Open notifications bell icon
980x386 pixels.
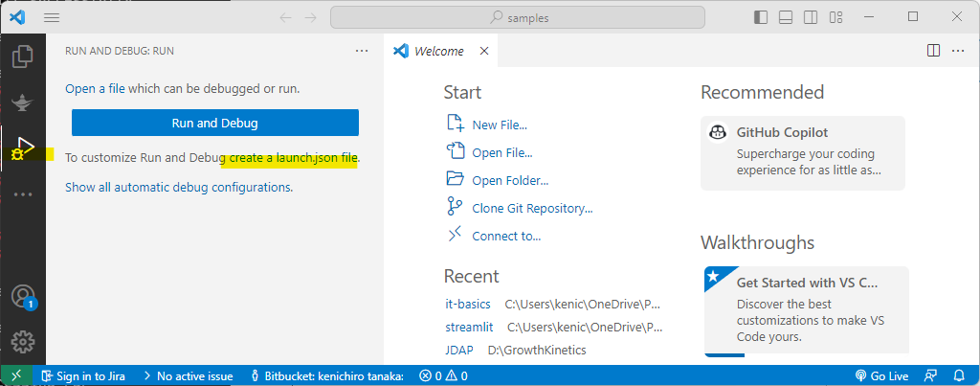click(x=959, y=376)
